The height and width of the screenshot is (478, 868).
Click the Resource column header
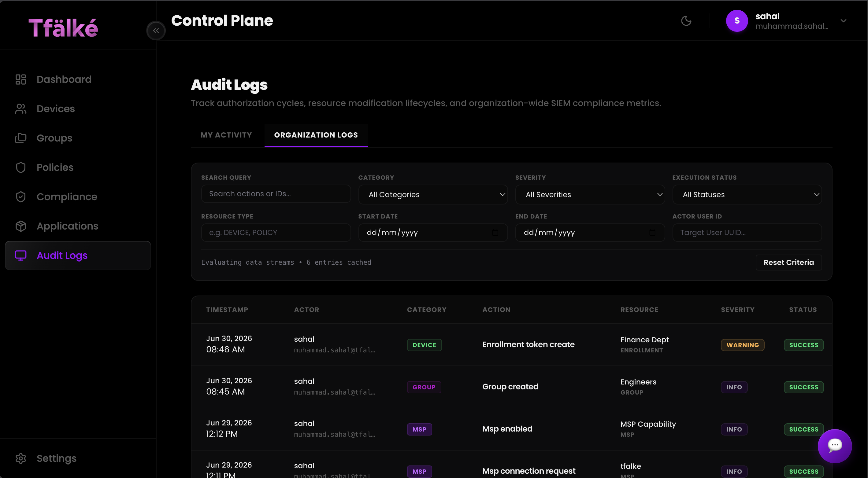pos(639,310)
